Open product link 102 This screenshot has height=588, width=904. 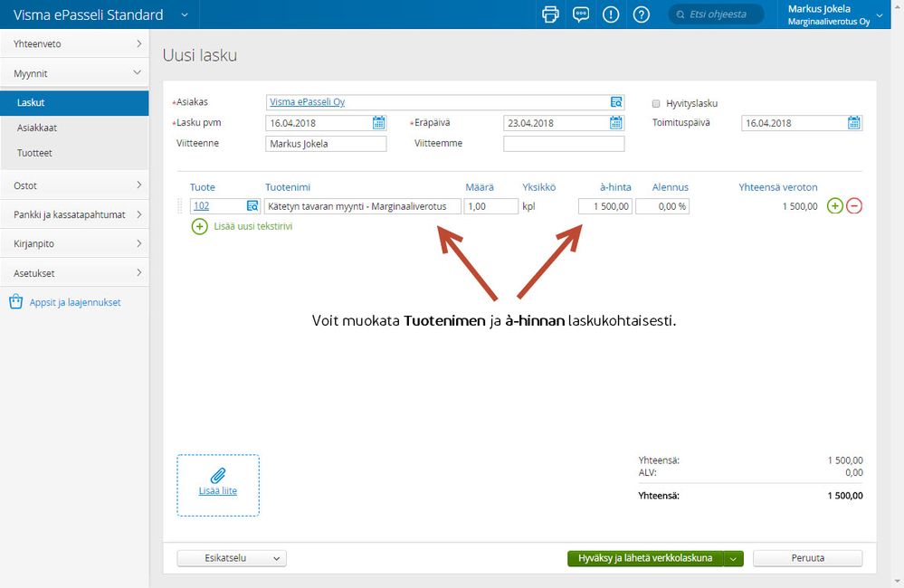click(201, 206)
